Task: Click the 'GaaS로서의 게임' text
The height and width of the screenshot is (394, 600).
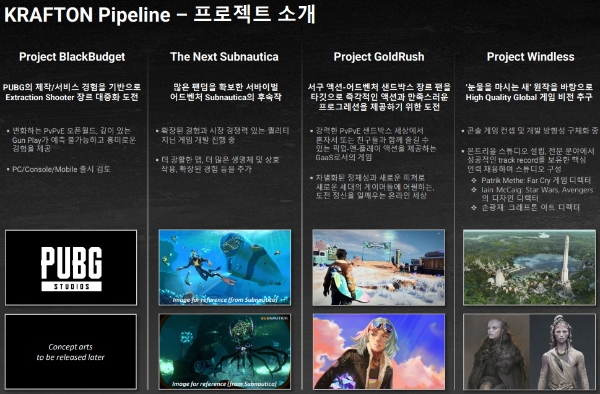Action: click(x=344, y=157)
